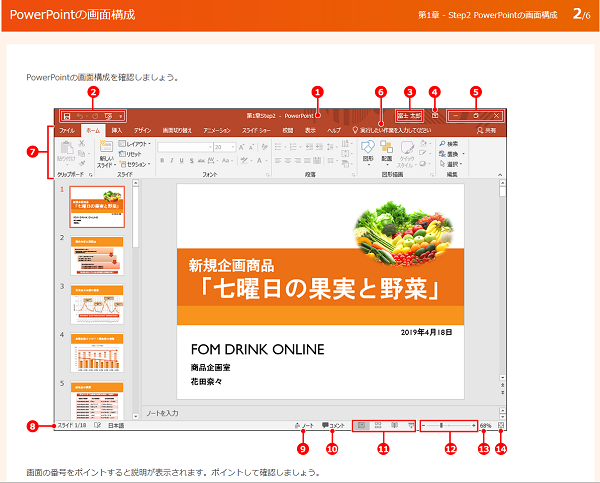Viewport: 600px width, 483px height.
Task: Click the Quick Styles (クイックスタイル) icon
Action: 407,147
